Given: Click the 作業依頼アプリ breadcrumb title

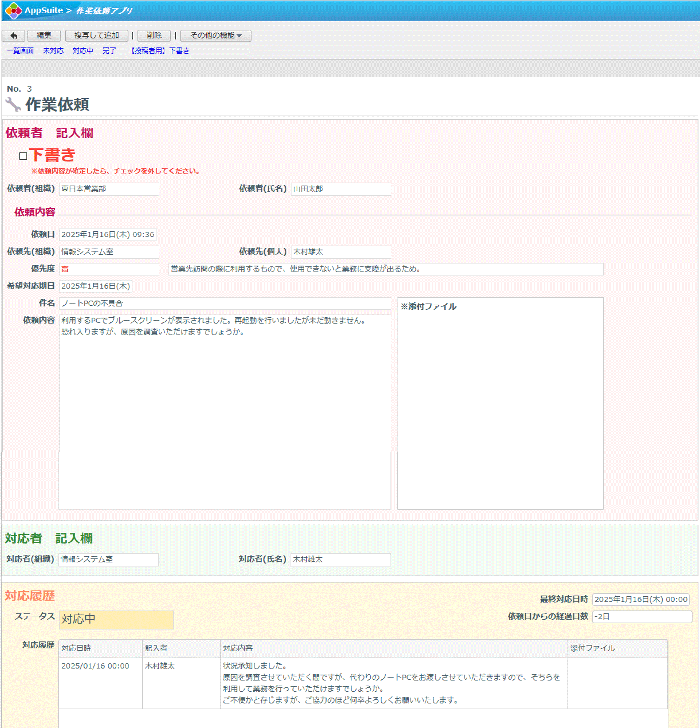Looking at the screenshot, I should [104, 11].
